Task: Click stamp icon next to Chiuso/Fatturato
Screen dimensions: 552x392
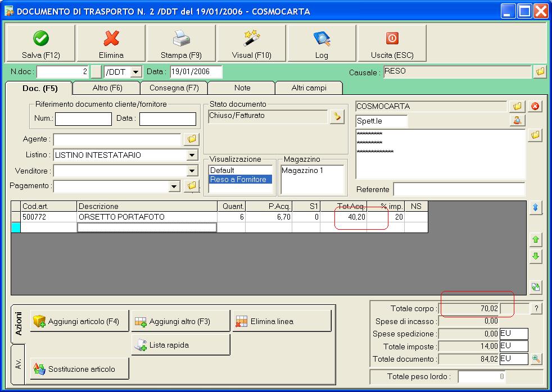Action: tap(337, 116)
